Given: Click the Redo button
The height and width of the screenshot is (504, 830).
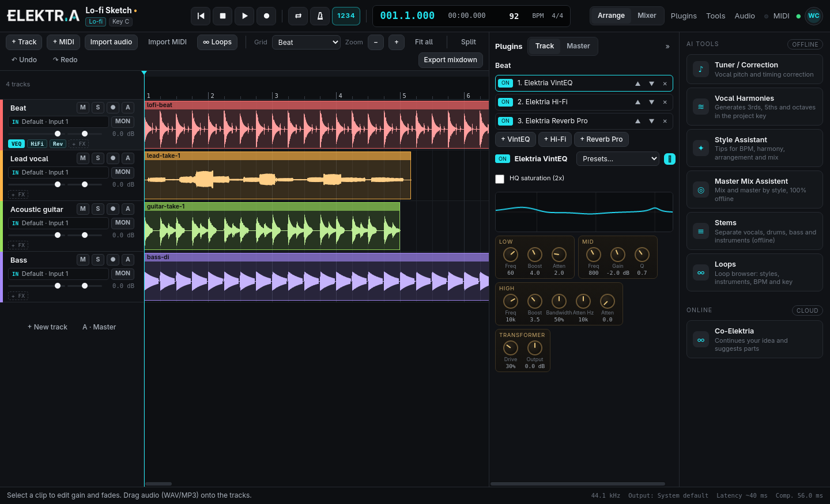Looking at the screenshot, I should click(x=65, y=60).
